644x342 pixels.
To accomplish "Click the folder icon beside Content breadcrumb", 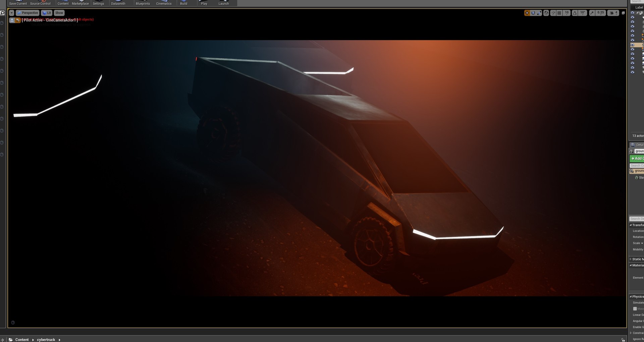I will pos(11,340).
